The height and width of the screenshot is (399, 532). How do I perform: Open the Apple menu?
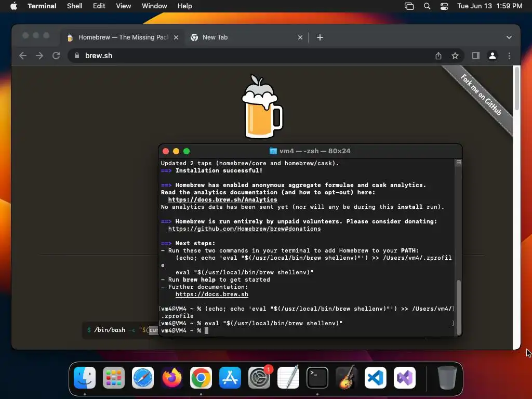tap(14, 6)
